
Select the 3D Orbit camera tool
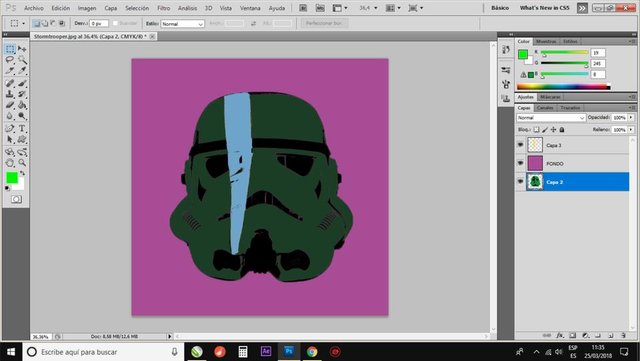(x=22, y=152)
